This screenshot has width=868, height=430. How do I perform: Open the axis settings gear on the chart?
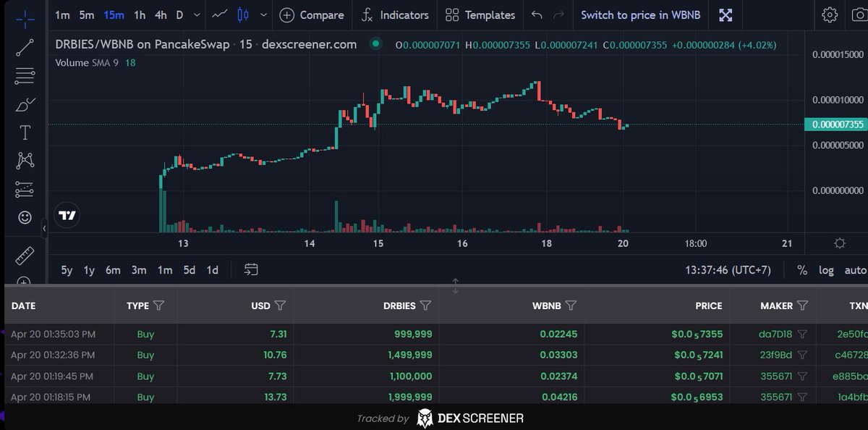840,243
